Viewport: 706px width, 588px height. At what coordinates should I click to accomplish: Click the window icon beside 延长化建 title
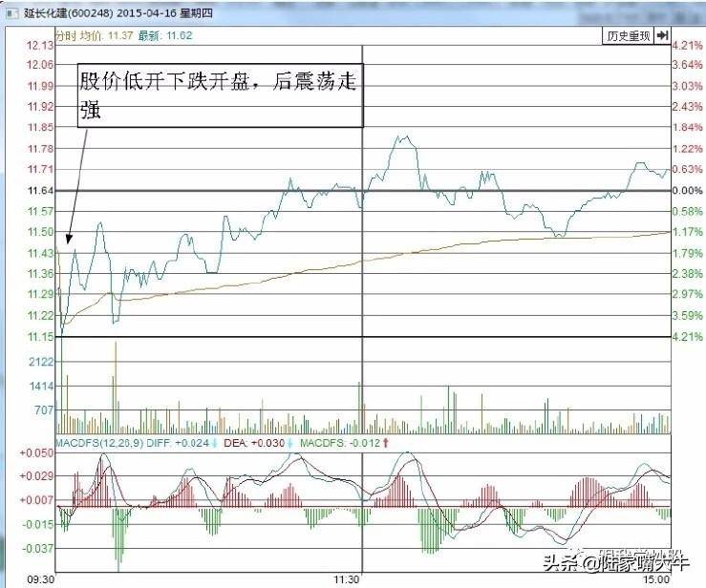[12, 13]
